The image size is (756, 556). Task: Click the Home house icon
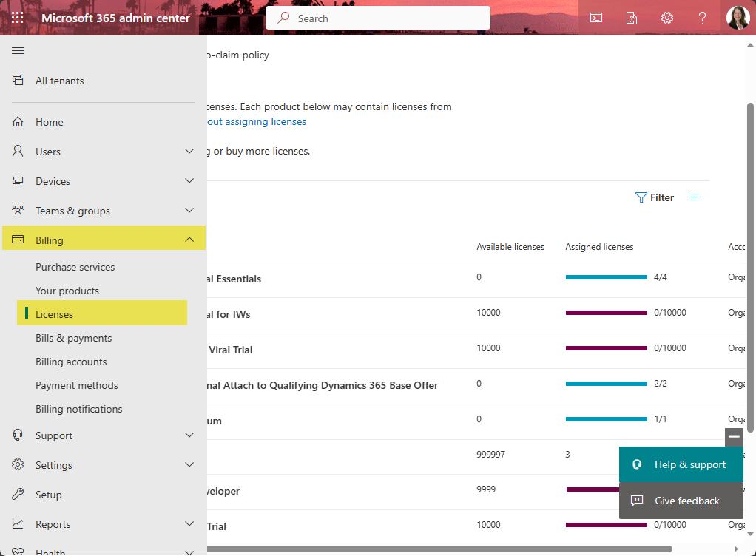click(x=18, y=121)
